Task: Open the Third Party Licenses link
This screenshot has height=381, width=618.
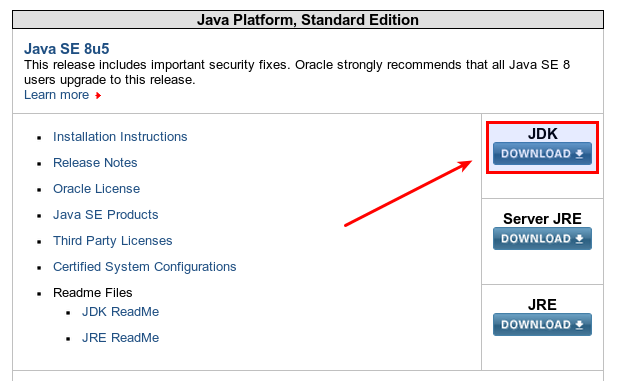Action: [113, 241]
